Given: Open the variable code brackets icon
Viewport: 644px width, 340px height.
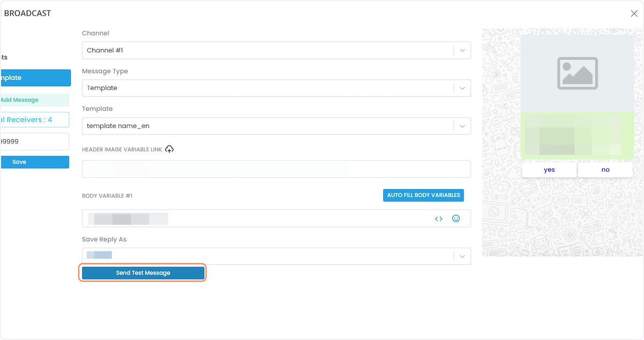Looking at the screenshot, I should (x=438, y=219).
